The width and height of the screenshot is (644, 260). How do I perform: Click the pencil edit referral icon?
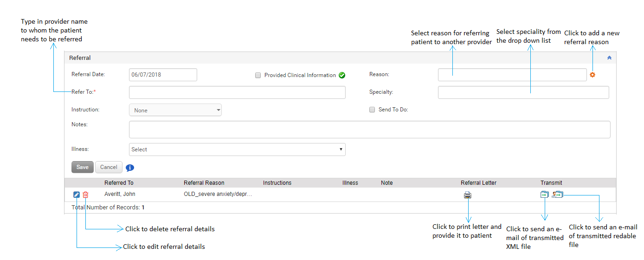(77, 195)
